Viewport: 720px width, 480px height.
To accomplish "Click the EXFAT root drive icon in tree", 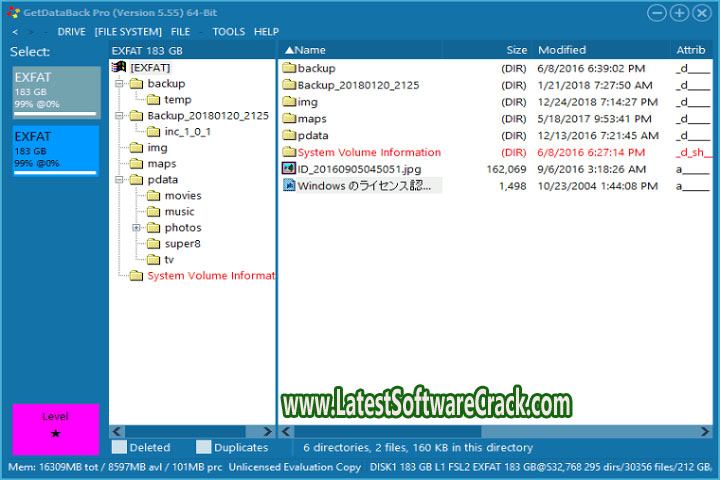I will (x=119, y=67).
